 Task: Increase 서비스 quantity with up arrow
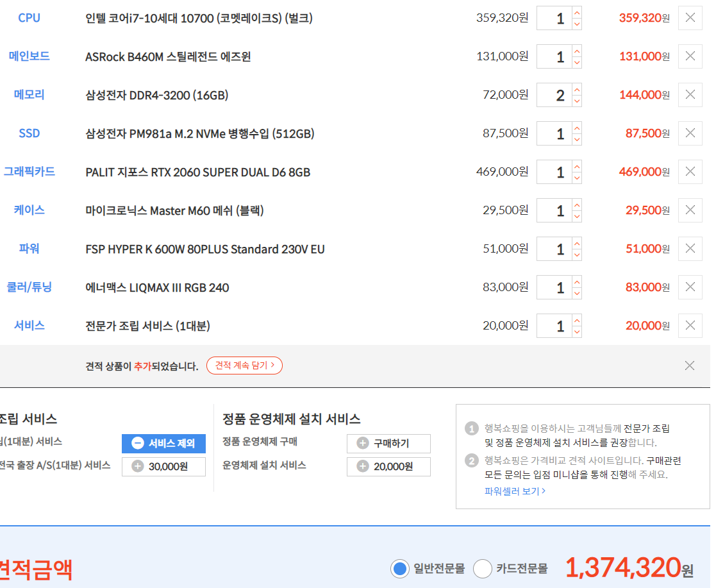577,319
